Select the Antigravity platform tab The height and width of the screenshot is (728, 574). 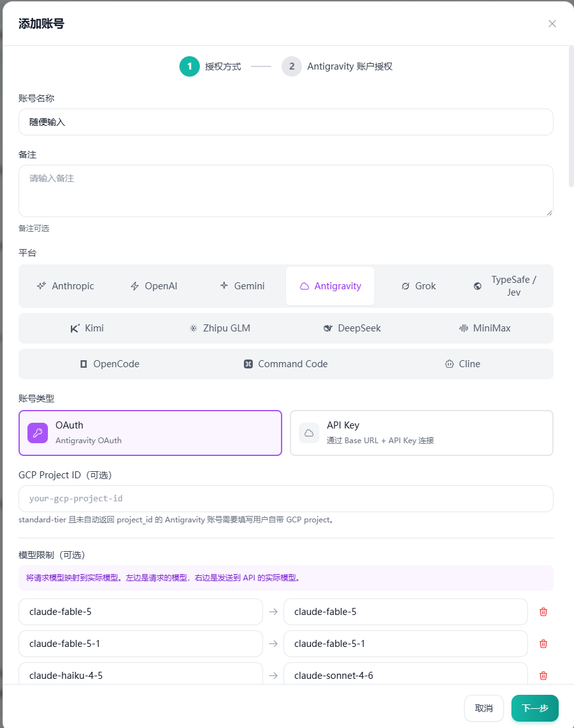[330, 286]
